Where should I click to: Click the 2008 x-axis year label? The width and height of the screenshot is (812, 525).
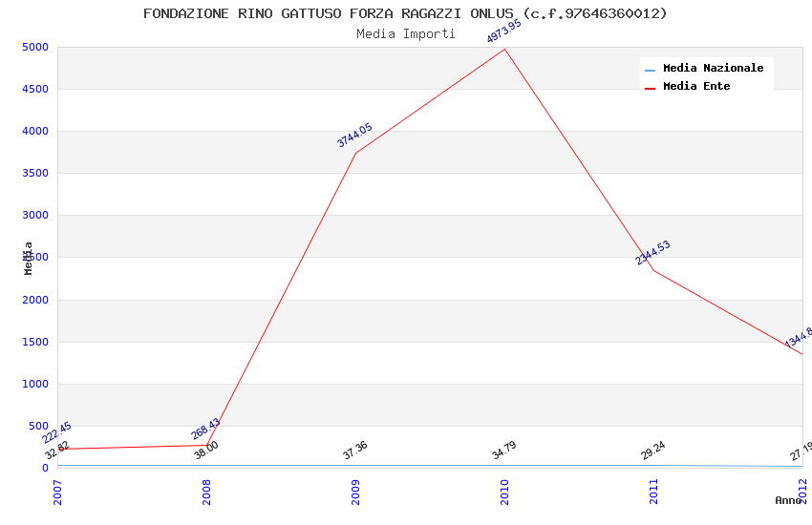point(206,492)
